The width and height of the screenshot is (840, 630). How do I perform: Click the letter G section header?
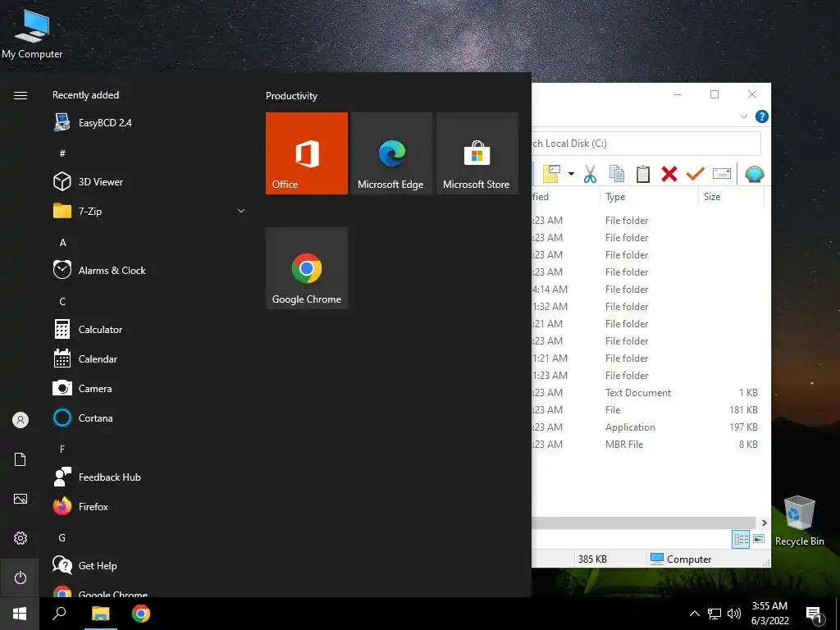62,537
